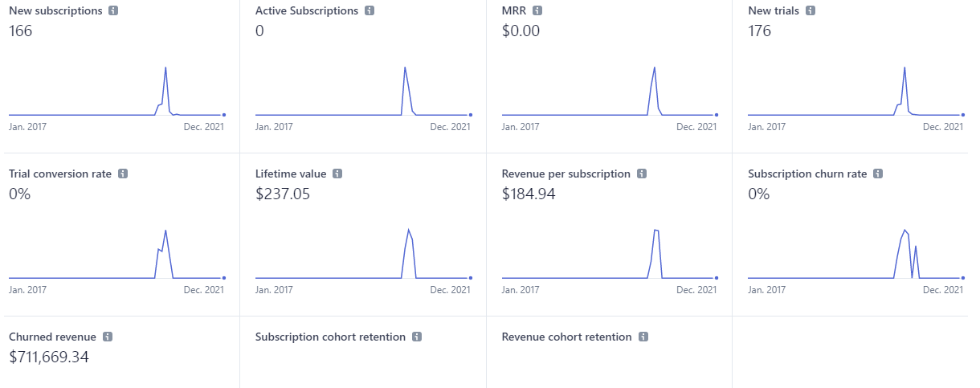Click the Lifetime value info icon

(337, 174)
